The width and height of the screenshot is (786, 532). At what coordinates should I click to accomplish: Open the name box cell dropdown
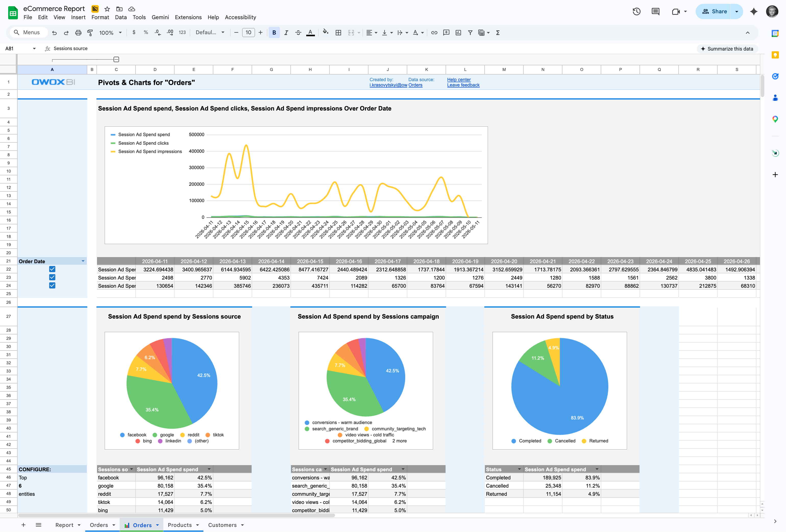click(x=34, y=49)
